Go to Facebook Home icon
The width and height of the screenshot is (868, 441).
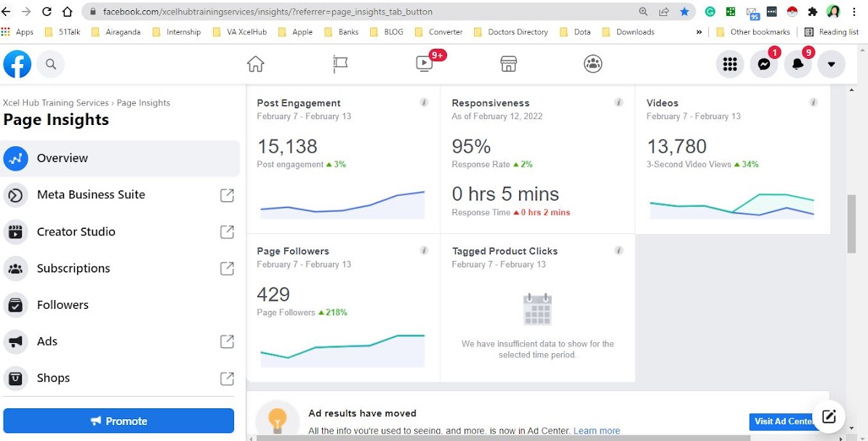tap(255, 64)
